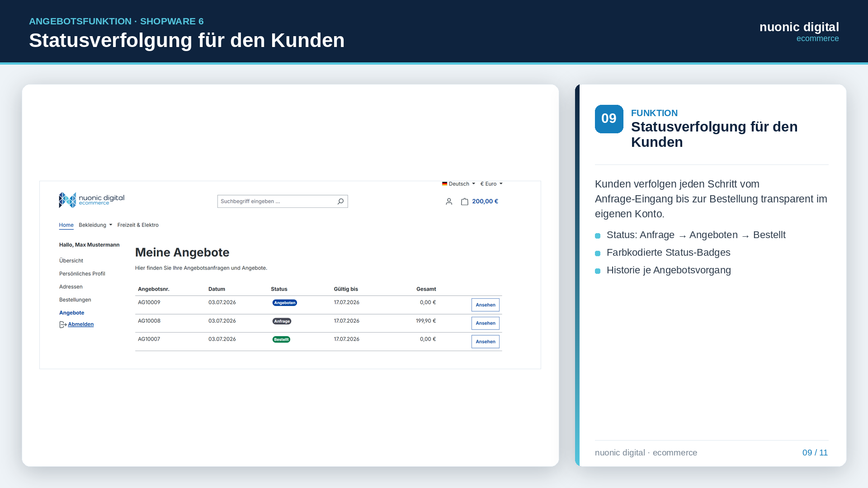Viewport: 868px width, 488px height.
Task: Click the offer number AG10009
Action: pyautogui.click(x=149, y=302)
